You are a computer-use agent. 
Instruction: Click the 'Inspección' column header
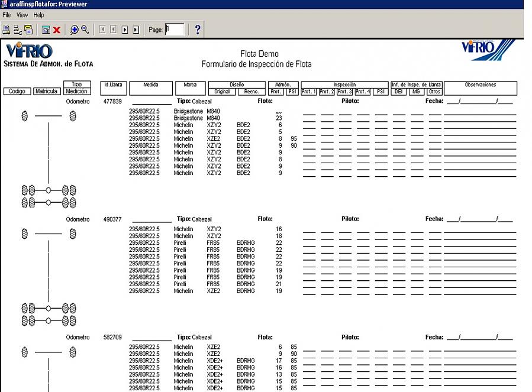tap(344, 85)
